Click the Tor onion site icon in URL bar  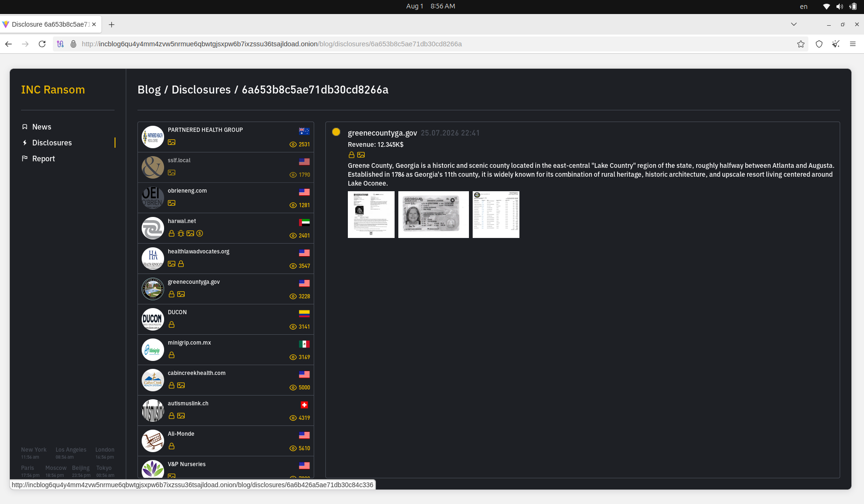(x=73, y=44)
